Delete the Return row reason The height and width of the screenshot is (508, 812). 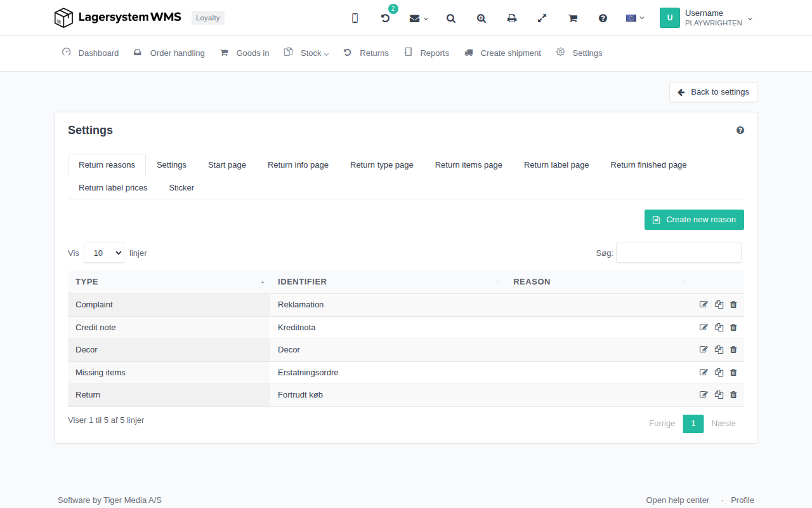tap(733, 395)
